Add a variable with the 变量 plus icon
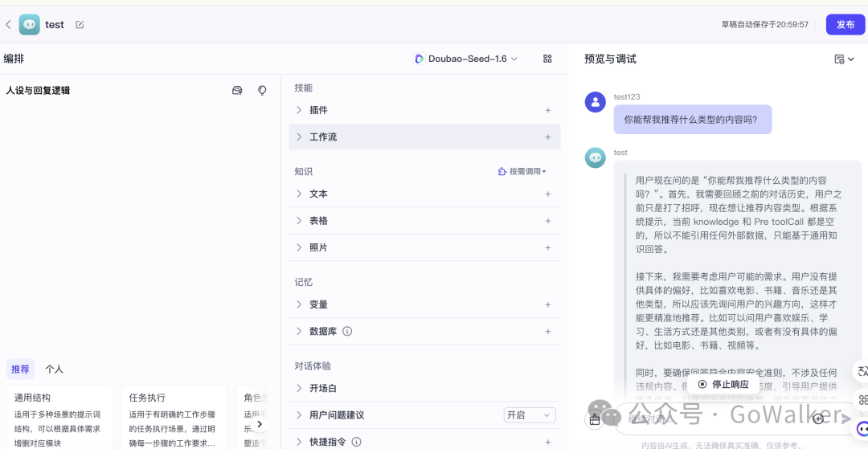The image size is (868, 449). click(x=548, y=304)
